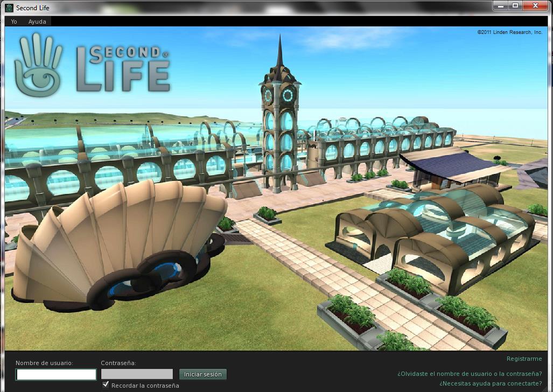Open the forgot username or password link
The height and width of the screenshot is (392, 553).
coord(470,374)
